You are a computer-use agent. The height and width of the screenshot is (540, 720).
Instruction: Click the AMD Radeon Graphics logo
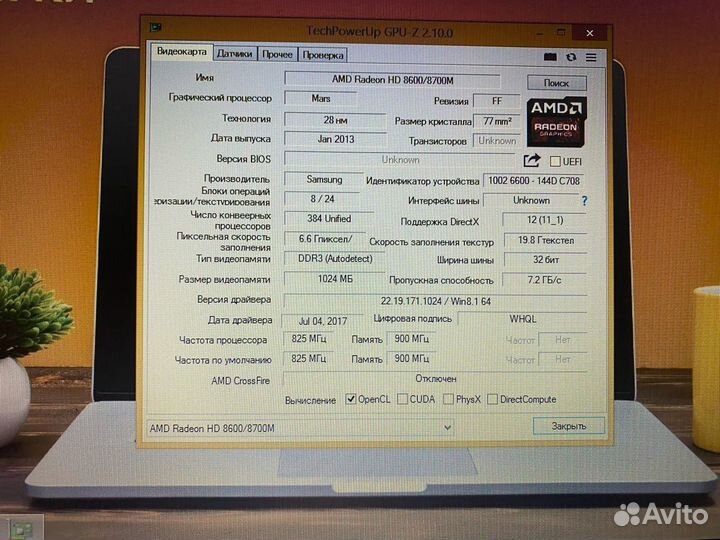click(x=557, y=122)
